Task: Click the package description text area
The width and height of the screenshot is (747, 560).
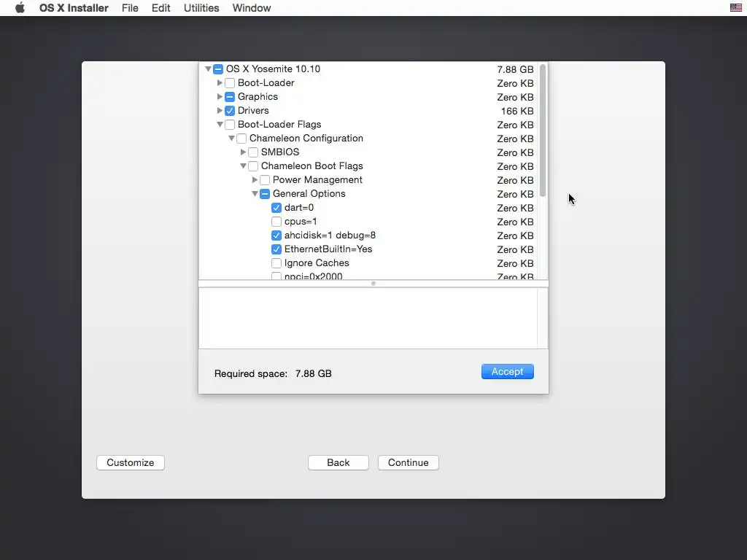Action: pos(368,318)
